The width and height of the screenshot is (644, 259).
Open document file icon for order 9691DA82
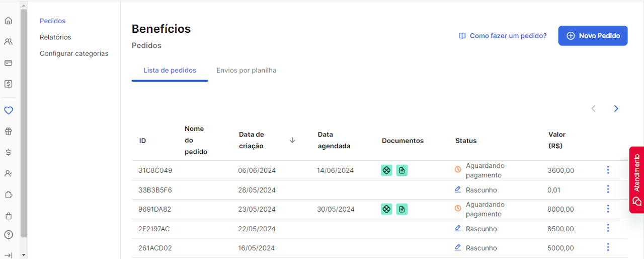(401, 209)
